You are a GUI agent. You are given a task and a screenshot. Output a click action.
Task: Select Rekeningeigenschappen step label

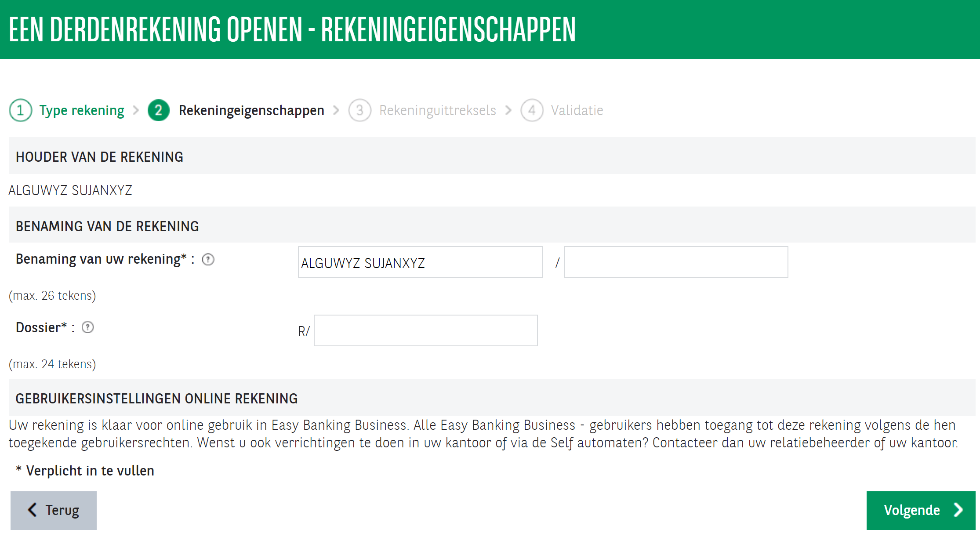click(251, 110)
